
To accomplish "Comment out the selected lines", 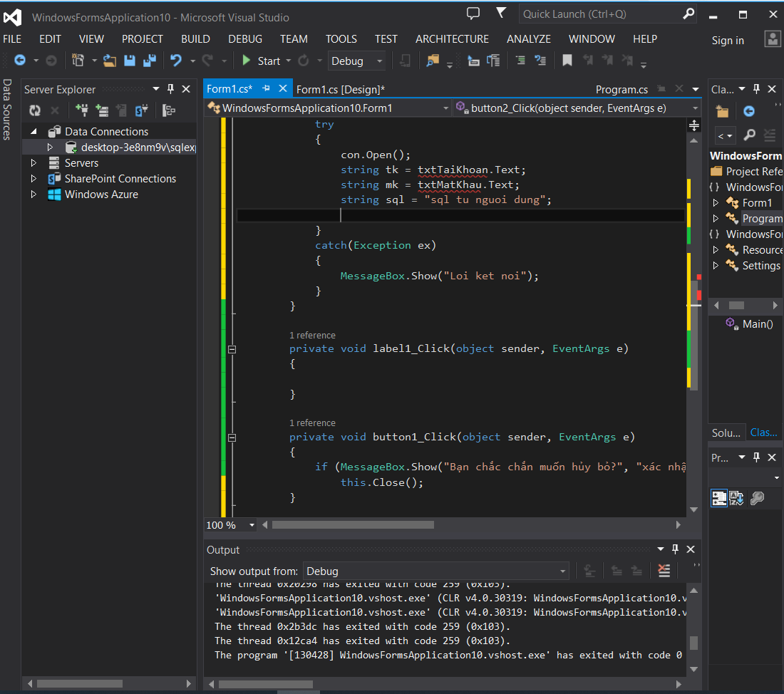I will (x=520, y=61).
